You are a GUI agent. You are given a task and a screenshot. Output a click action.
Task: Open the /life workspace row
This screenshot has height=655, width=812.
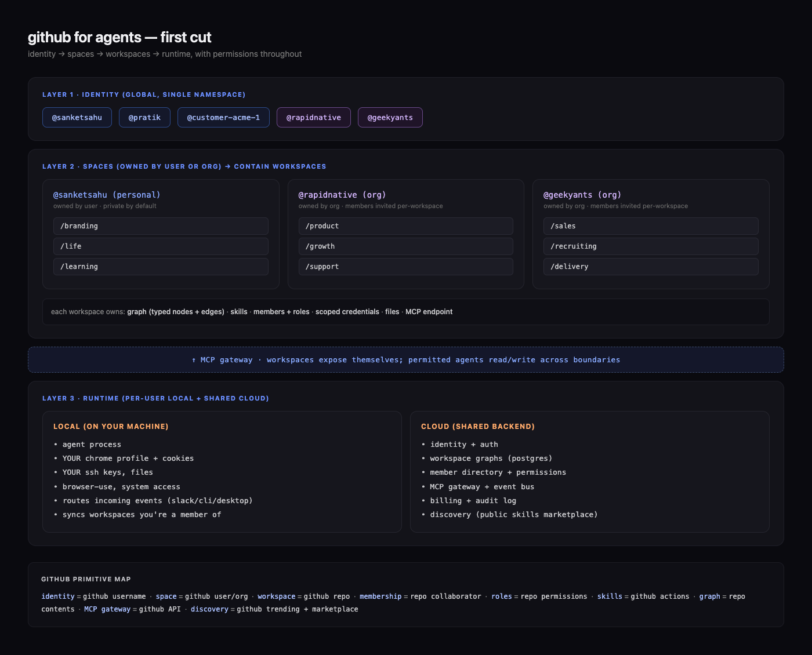[x=161, y=246]
